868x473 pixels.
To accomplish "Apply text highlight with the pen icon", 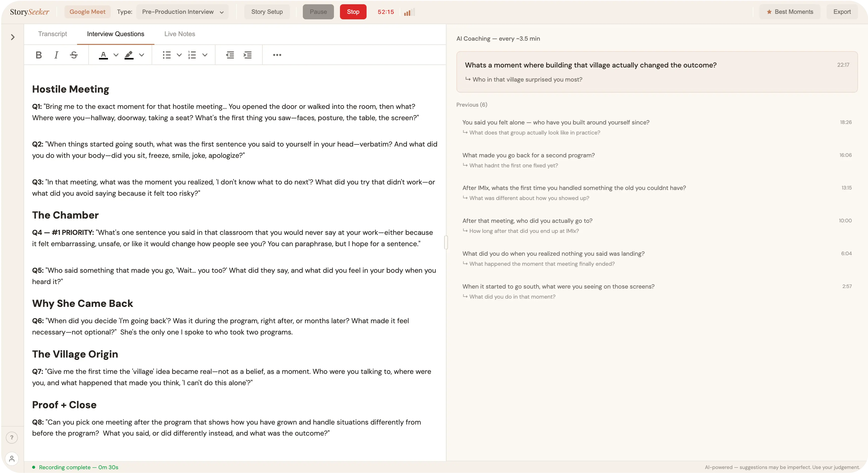I will [x=129, y=55].
